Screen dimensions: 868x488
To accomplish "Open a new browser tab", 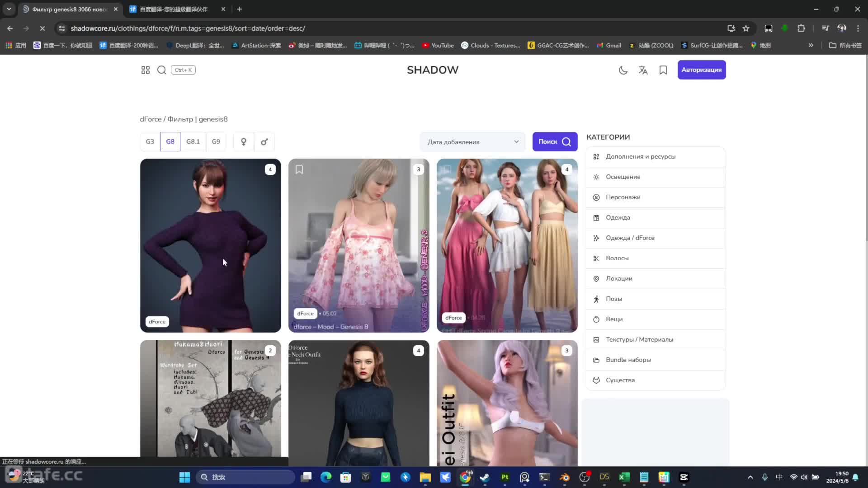I will point(240,9).
